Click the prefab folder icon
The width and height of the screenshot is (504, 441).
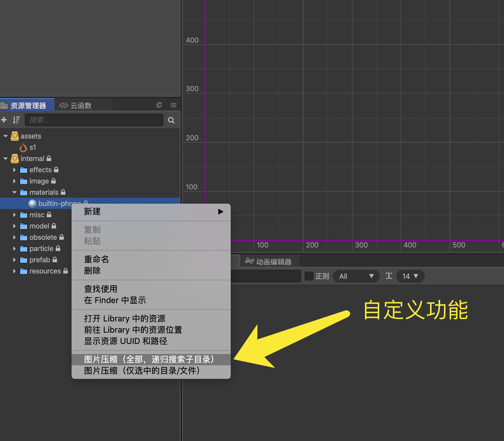click(x=24, y=260)
